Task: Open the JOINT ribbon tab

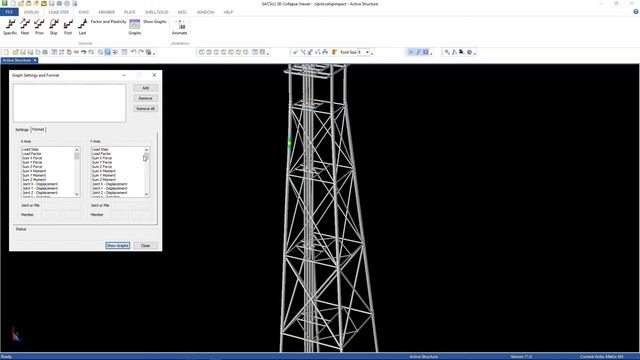Action: tap(84, 12)
